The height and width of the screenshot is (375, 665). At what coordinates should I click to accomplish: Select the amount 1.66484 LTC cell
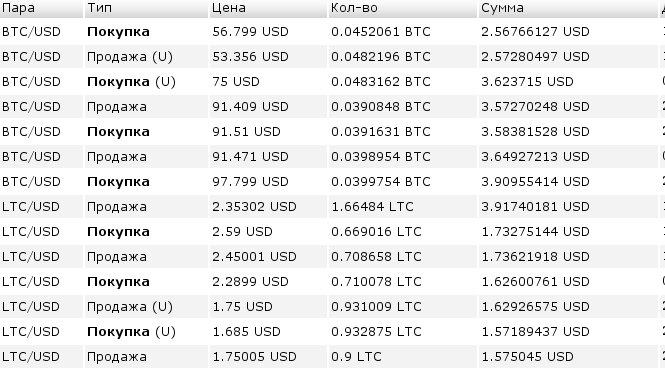point(403,207)
